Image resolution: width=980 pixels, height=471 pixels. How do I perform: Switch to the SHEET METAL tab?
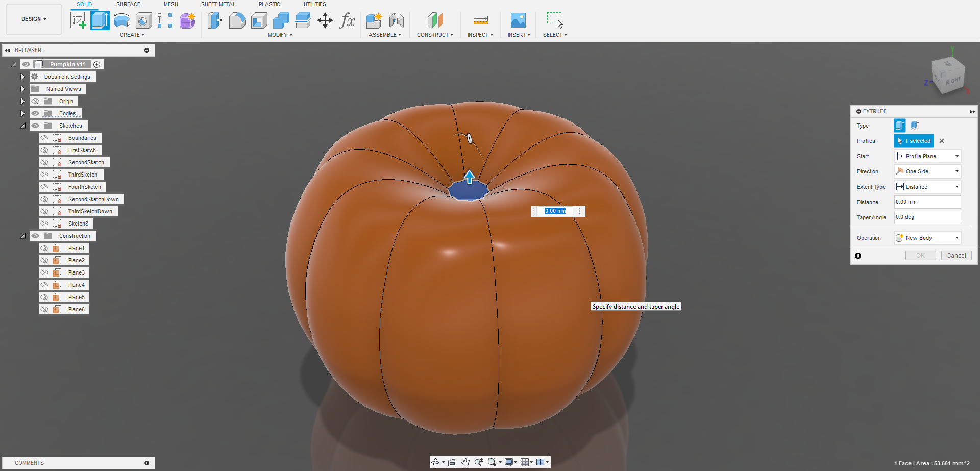pyautogui.click(x=218, y=4)
